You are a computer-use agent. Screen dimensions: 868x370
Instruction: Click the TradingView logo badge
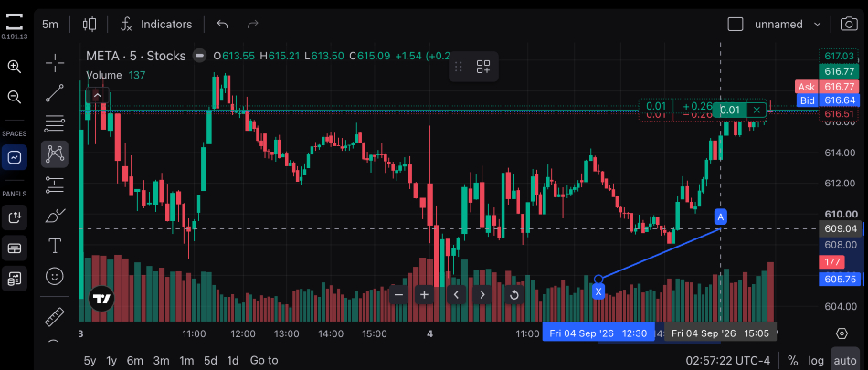(x=101, y=299)
